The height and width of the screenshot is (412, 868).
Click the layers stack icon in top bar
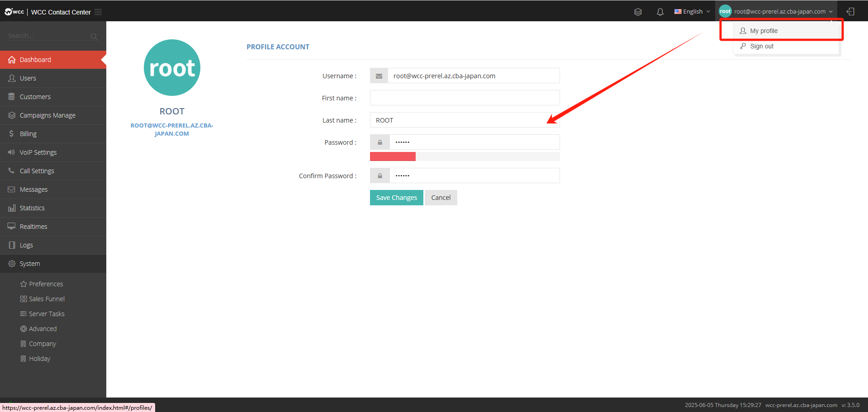click(x=638, y=12)
